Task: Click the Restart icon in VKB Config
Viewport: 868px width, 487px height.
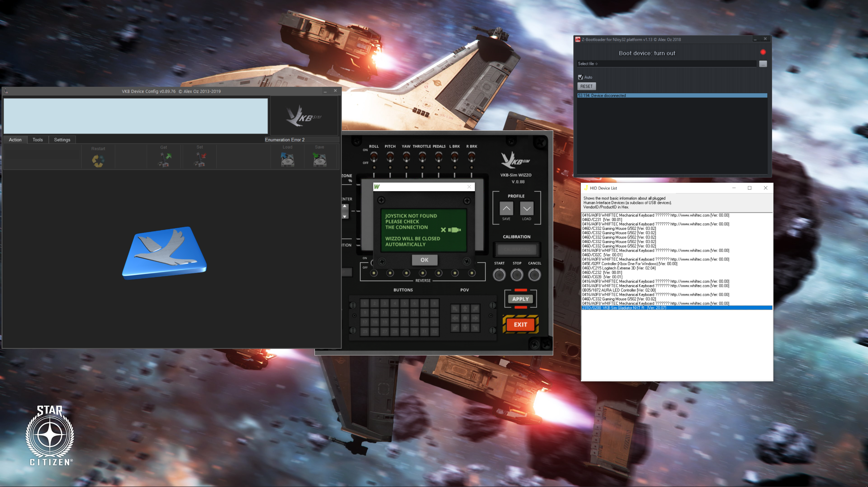Action: pyautogui.click(x=98, y=160)
